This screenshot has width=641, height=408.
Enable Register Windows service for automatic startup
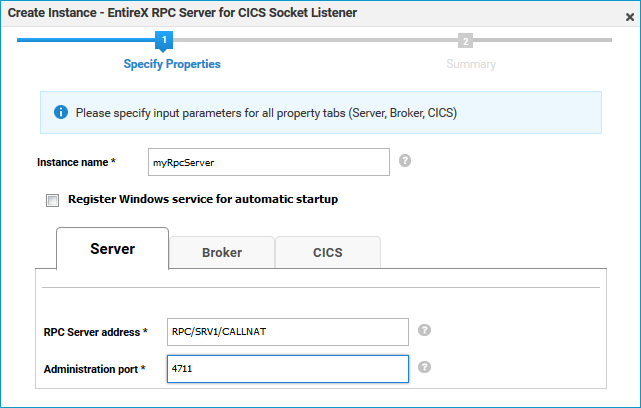(52, 200)
